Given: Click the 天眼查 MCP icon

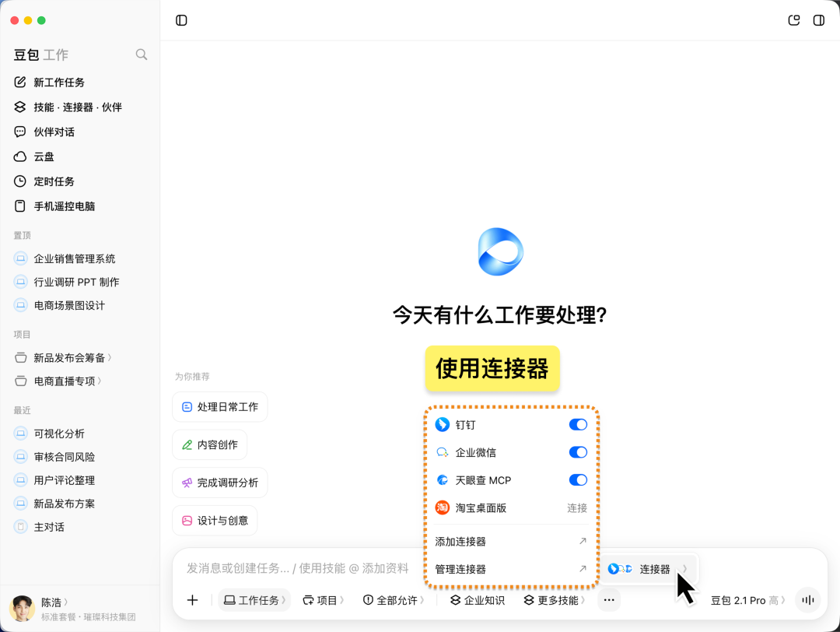Looking at the screenshot, I should click(x=442, y=479).
